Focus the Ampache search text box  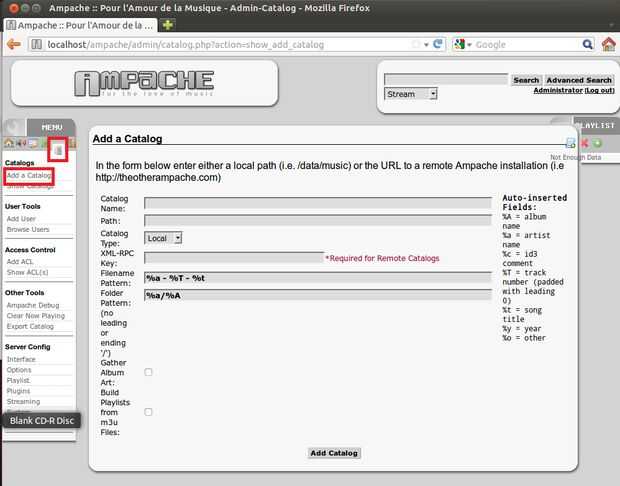[x=446, y=79]
